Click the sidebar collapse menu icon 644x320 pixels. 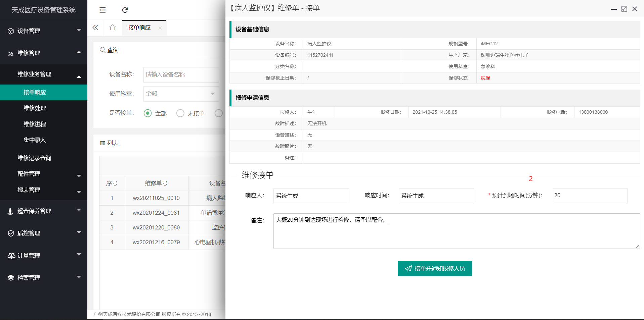102,10
